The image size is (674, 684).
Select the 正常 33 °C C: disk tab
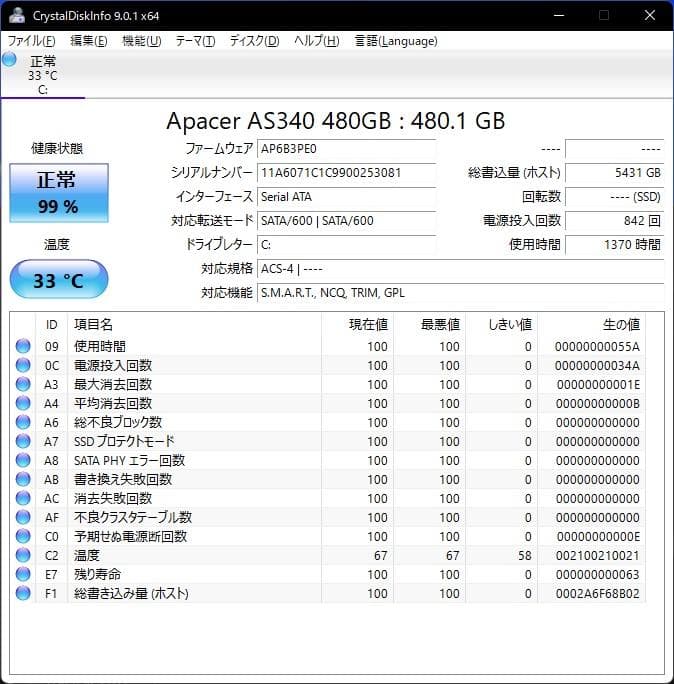[x=43, y=74]
